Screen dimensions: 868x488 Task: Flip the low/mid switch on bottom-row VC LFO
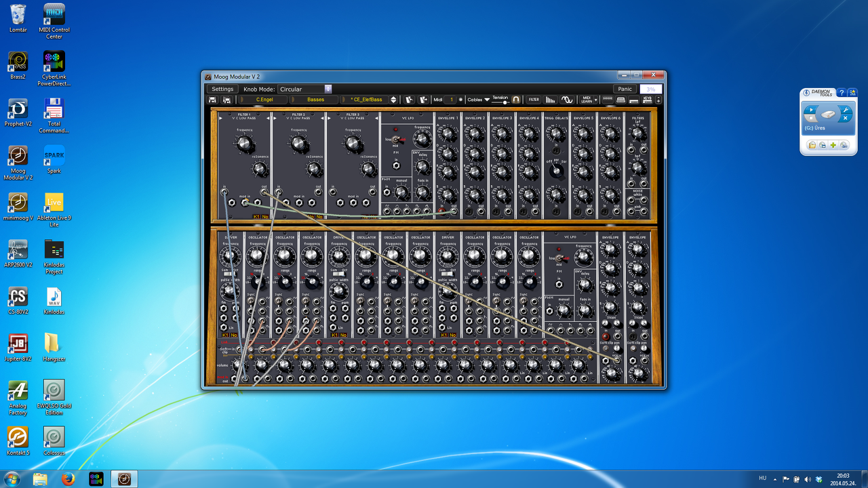tap(561, 258)
